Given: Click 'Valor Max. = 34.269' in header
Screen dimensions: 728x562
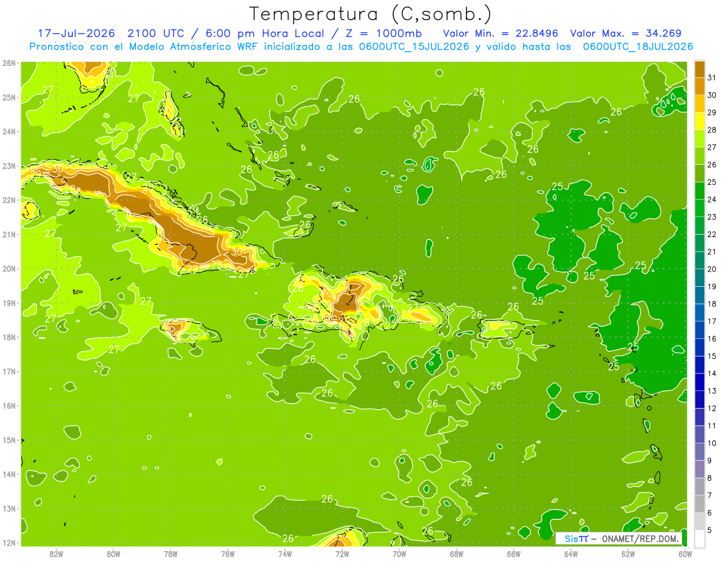Looking at the screenshot, I should pyautogui.click(x=626, y=33).
